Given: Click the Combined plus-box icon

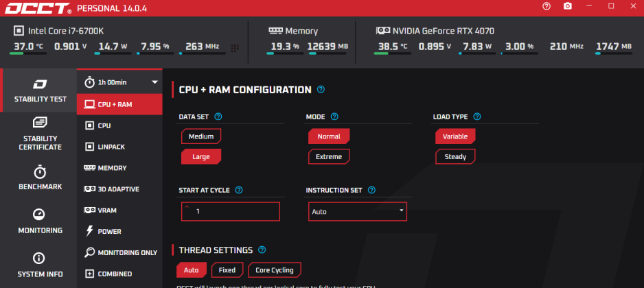Looking at the screenshot, I should (89, 274).
